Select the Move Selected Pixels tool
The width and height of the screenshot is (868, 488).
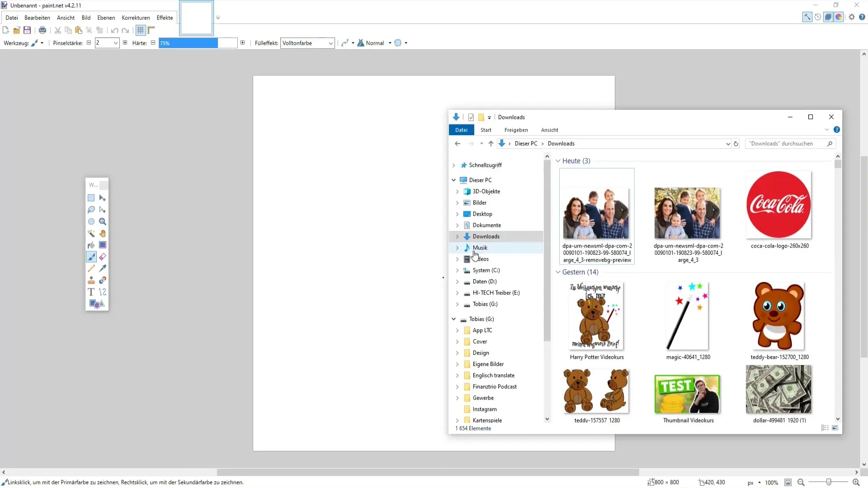[103, 198]
